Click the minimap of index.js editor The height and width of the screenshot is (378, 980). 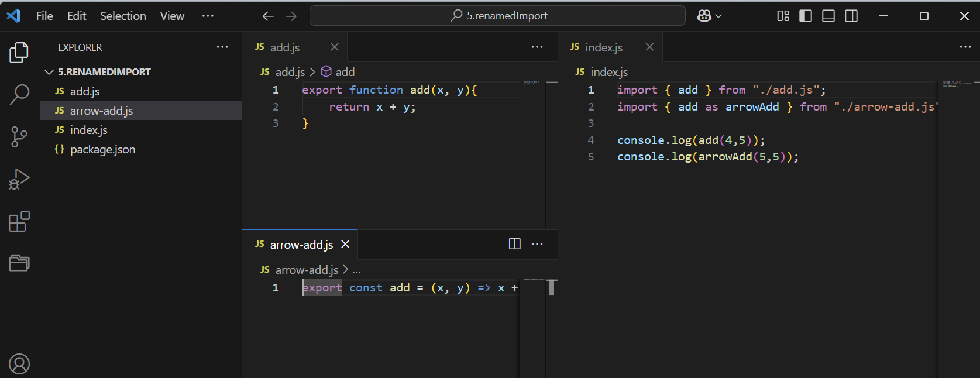point(957,84)
